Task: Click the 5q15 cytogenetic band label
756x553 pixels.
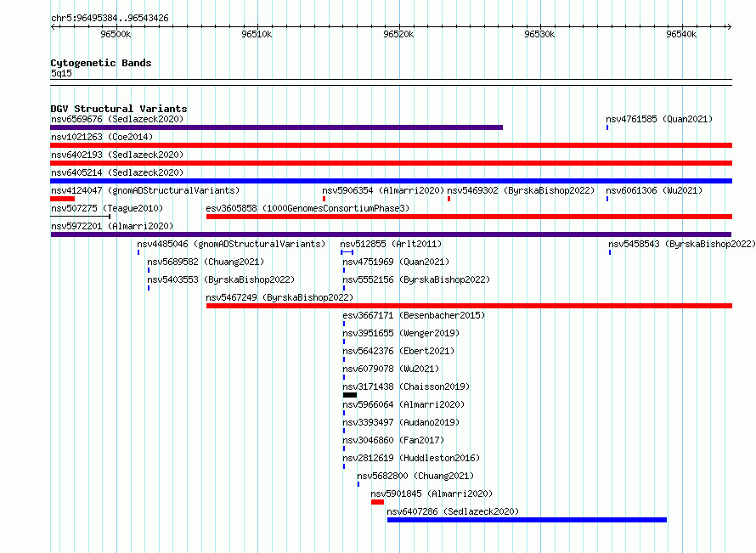Action: coord(61,73)
